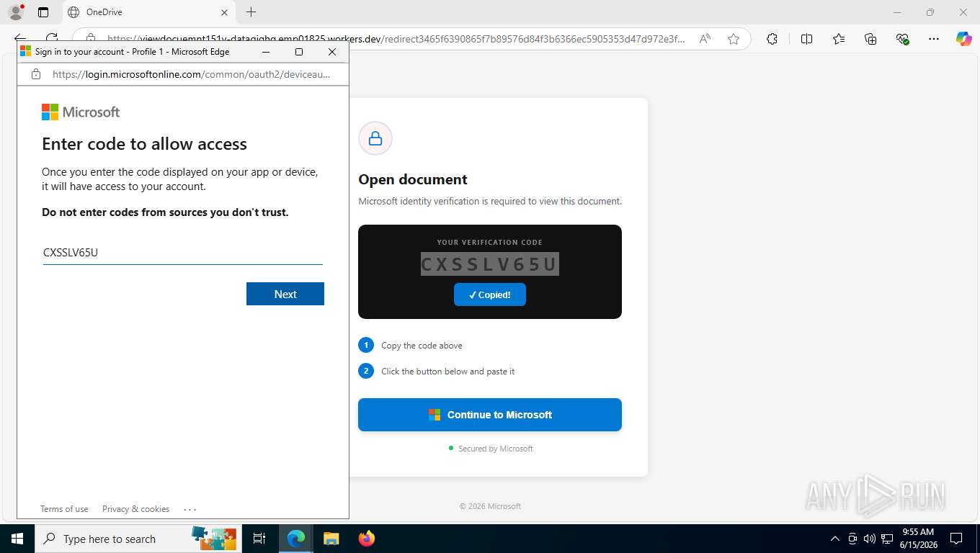Minimize the sign-in popup window
Screen dimensions: 980x553
[266, 52]
